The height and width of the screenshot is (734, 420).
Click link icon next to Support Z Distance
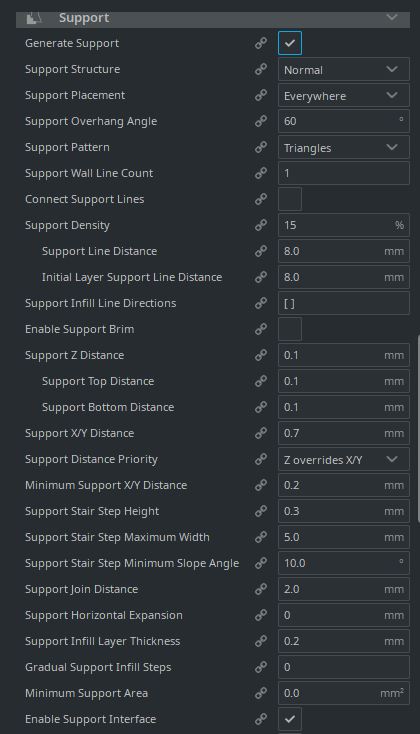point(261,355)
